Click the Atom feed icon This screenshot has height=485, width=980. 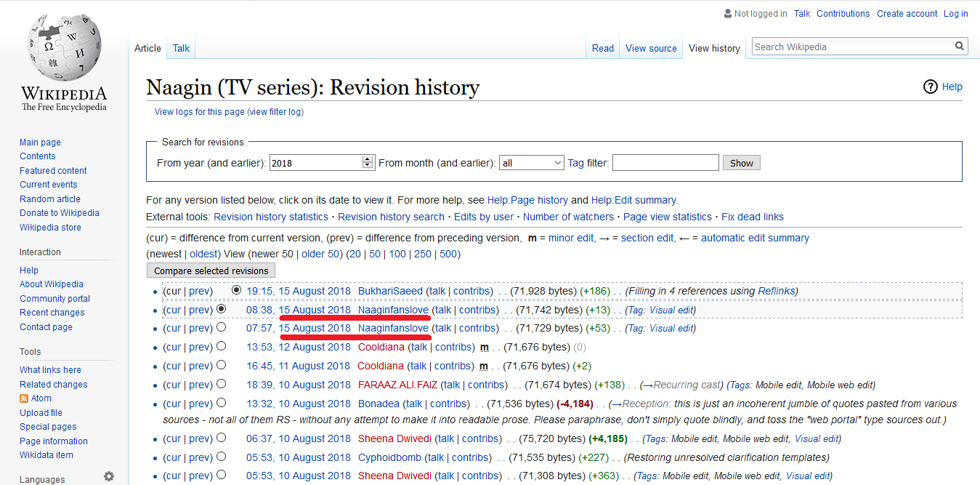[24, 398]
